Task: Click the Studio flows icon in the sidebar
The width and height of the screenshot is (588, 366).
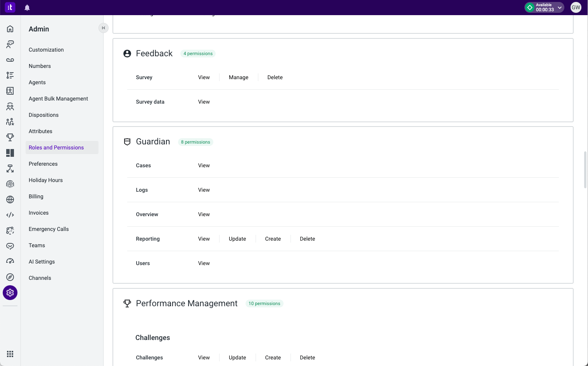Action: pyautogui.click(x=10, y=168)
